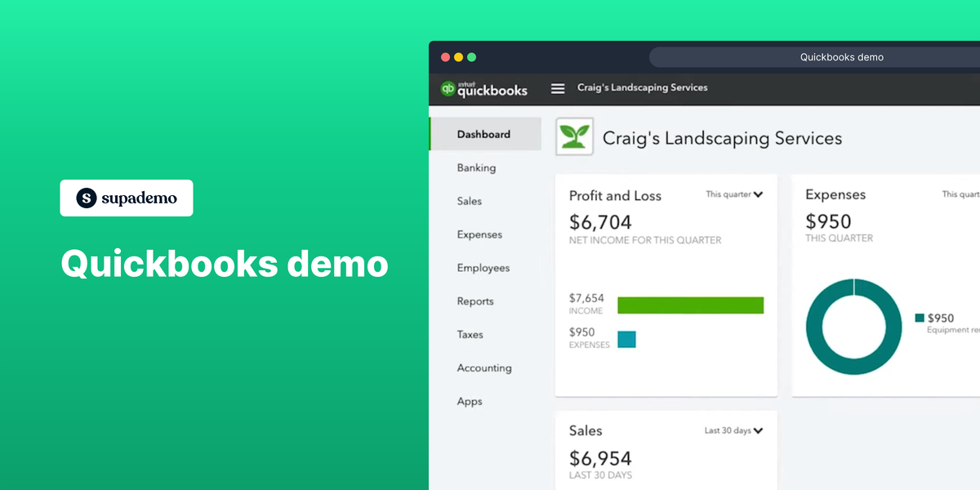
Task: Navigate to the Employees section
Action: tap(483, 268)
